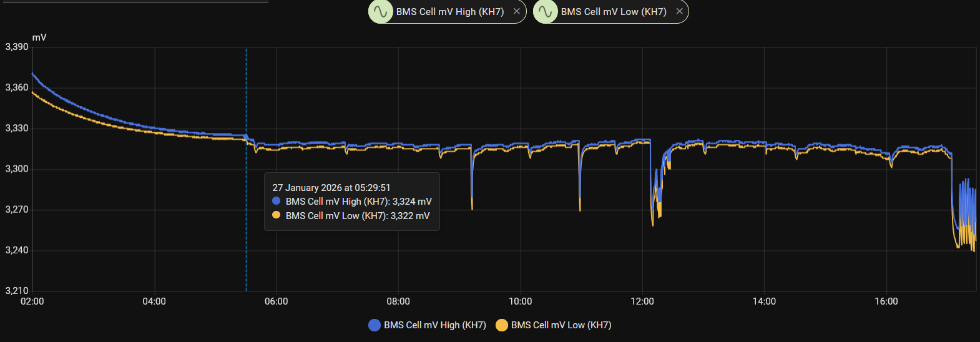Select the BMS Cell mV High (KH7) chip label
The height and width of the screenshot is (342, 980).
(x=449, y=12)
